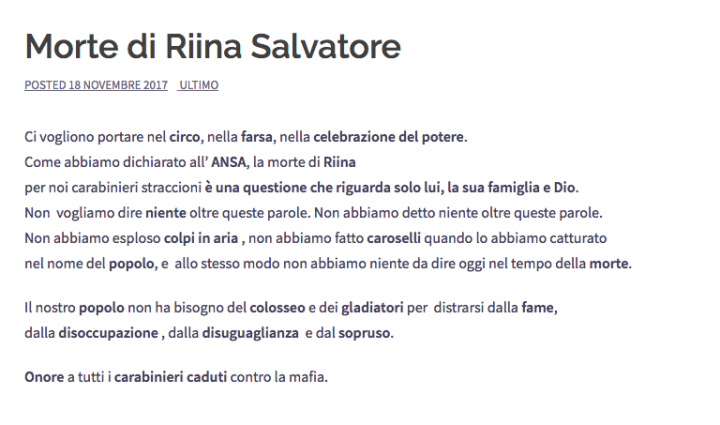Click the headline Morte di Riina Salvatore
Viewport: 720px width, 425px height.
(213, 46)
